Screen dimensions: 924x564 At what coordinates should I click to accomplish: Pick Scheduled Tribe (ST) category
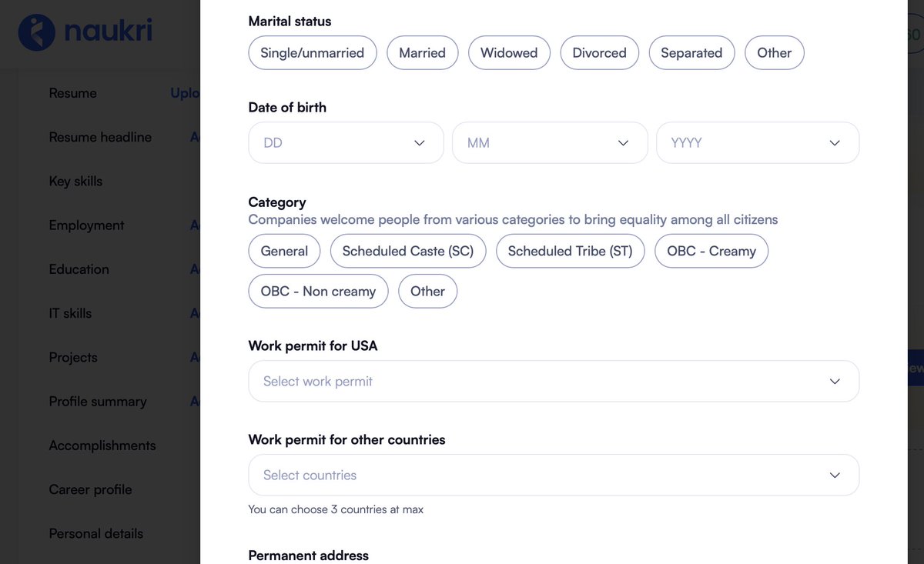(570, 251)
